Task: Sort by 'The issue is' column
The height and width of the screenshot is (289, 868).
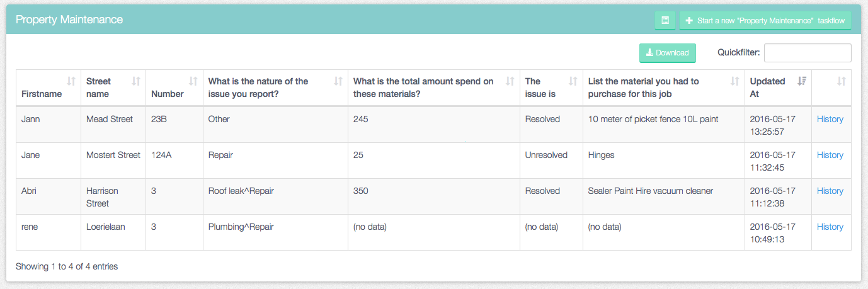Action: coord(573,81)
